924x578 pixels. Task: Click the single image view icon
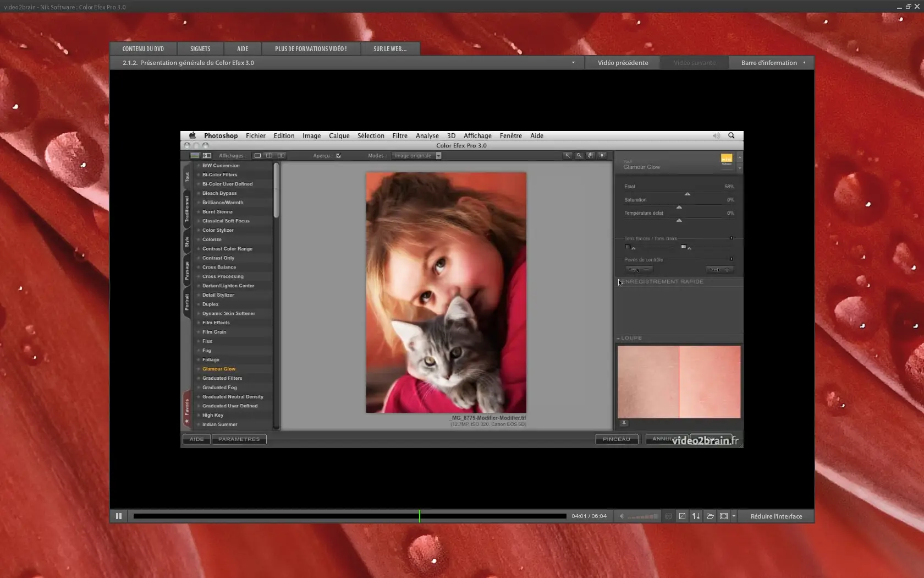pyautogui.click(x=257, y=156)
